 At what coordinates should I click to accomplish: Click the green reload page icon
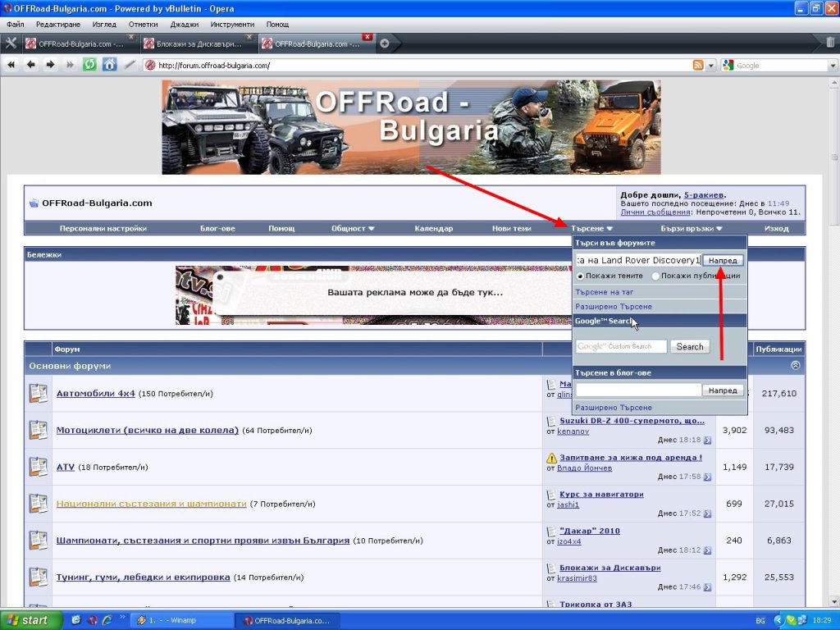tap(89, 65)
